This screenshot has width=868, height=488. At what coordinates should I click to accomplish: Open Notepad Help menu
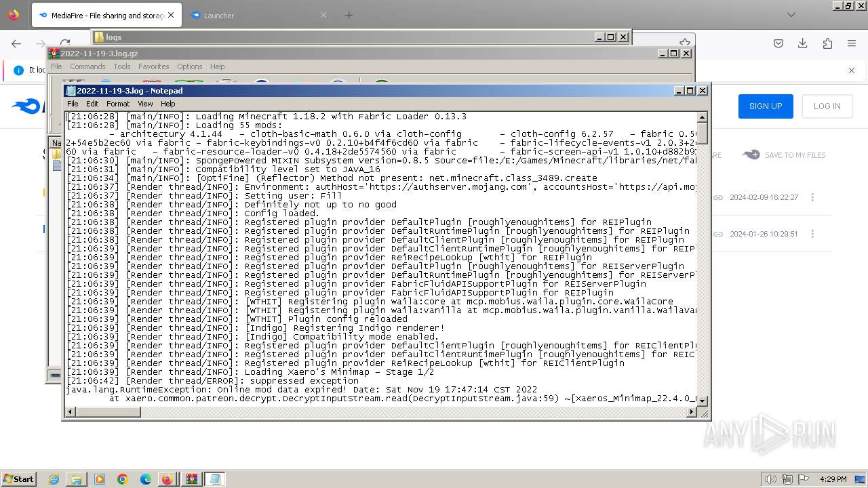click(167, 104)
